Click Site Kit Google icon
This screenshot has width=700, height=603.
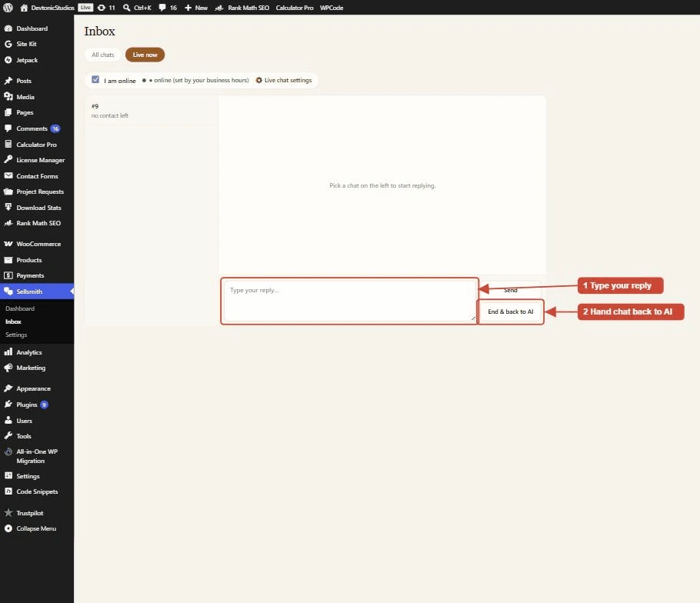pyautogui.click(x=8, y=44)
